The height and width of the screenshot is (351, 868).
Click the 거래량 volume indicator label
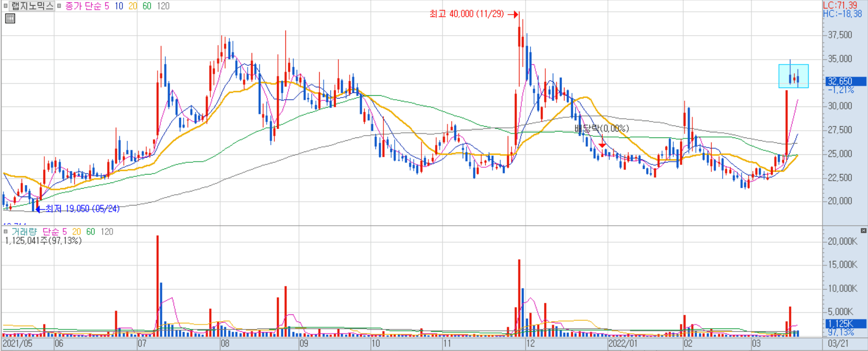(x=24, y=232)
